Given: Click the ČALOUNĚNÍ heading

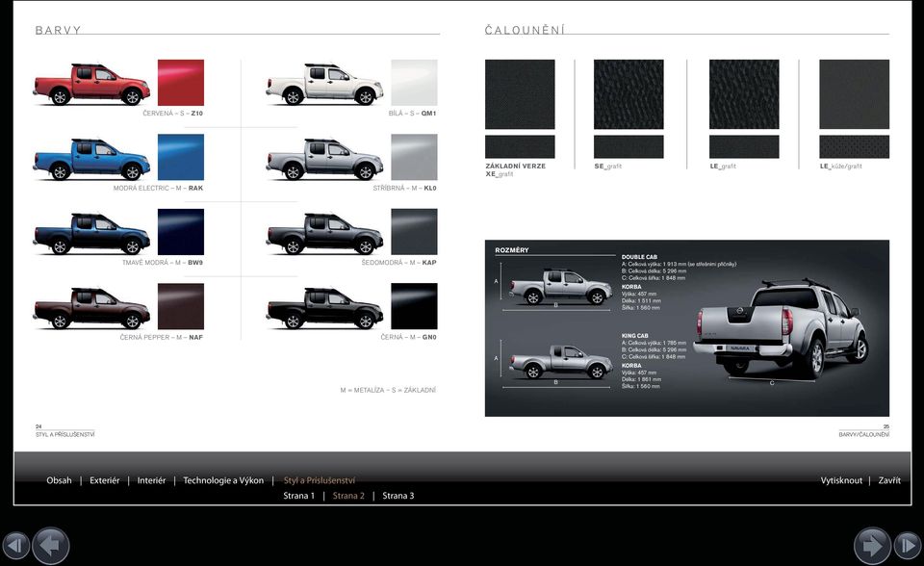Looking at the screenshot, I should coord(525,30).
